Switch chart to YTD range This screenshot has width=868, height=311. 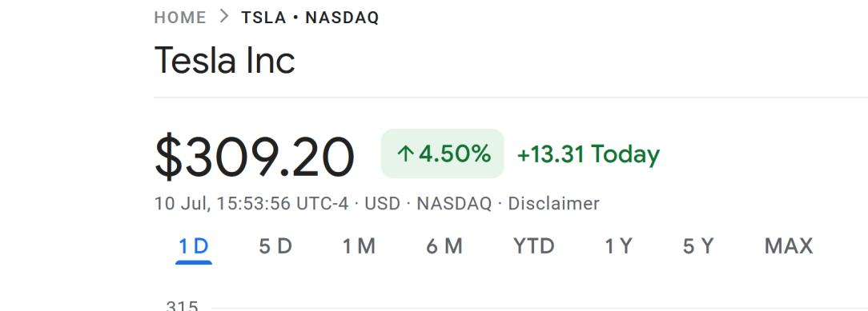pyautogui.click(x=533, y=245)
